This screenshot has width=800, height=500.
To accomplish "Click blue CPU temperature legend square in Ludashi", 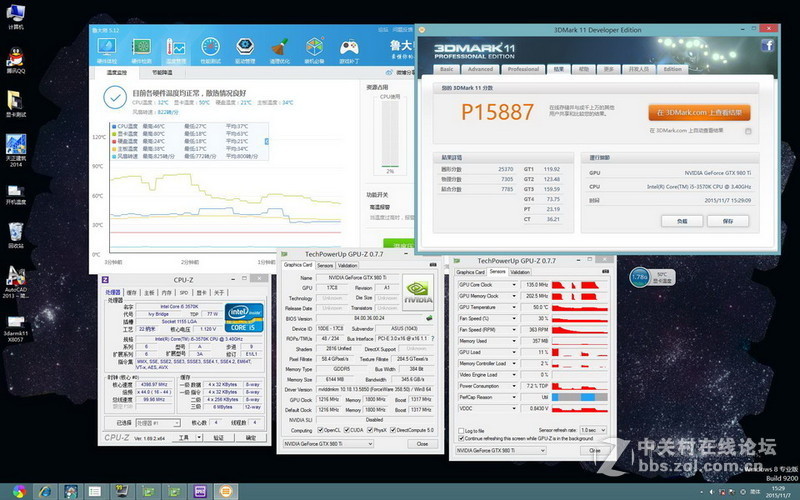I will (114, 126).
